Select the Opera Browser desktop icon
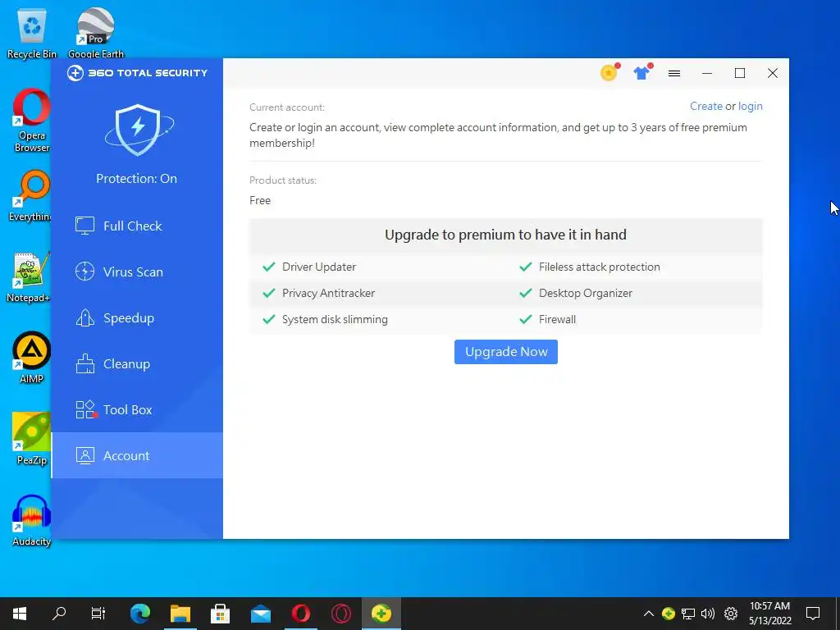Image resolution: width=840 pixels, height=630 pixels. pyautogui.click(x=32, y=121)
